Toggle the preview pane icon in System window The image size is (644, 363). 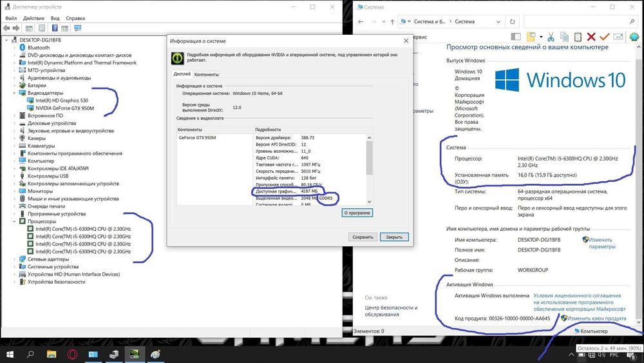click(x=516, y=37)
